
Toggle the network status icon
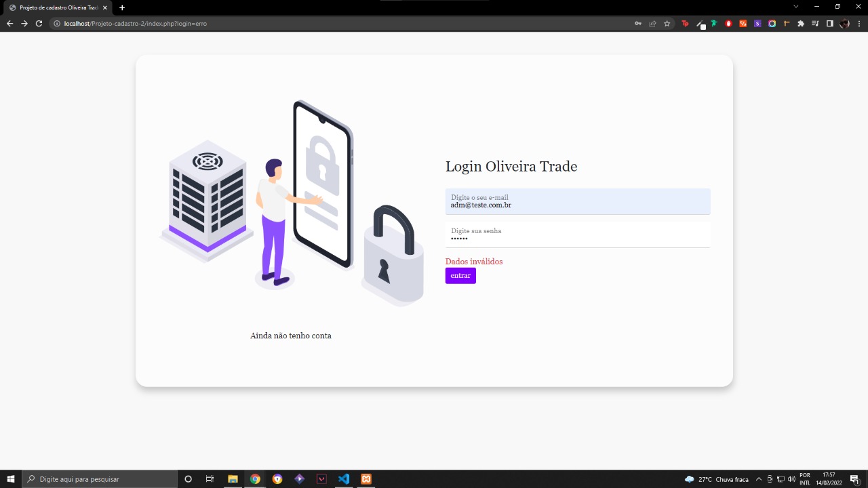[781, 479]
